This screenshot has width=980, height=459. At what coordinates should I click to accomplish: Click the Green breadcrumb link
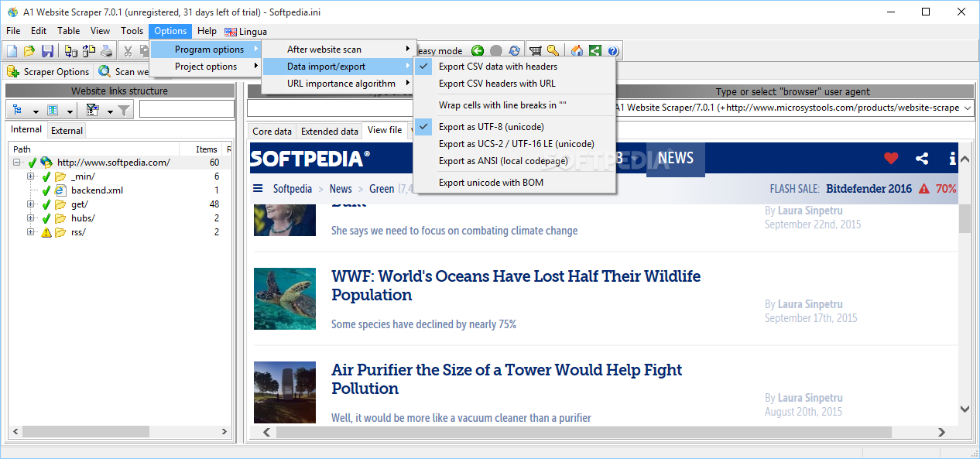click(x=382, y=189)
